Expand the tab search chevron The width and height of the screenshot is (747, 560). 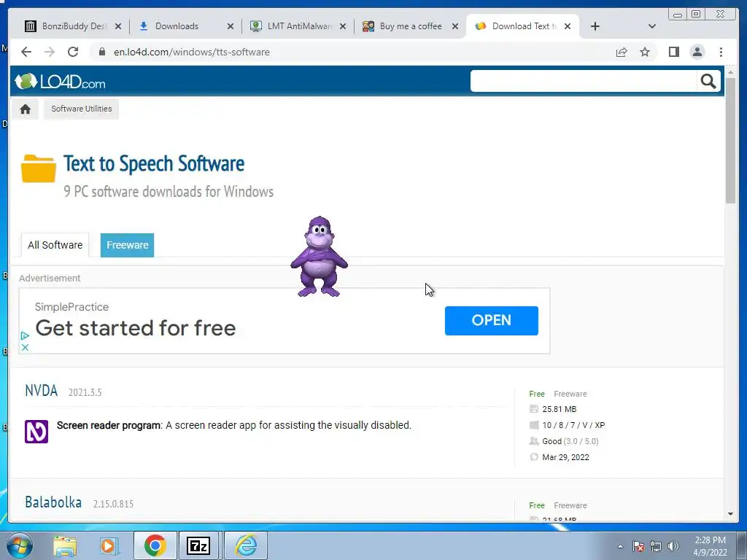652,26
